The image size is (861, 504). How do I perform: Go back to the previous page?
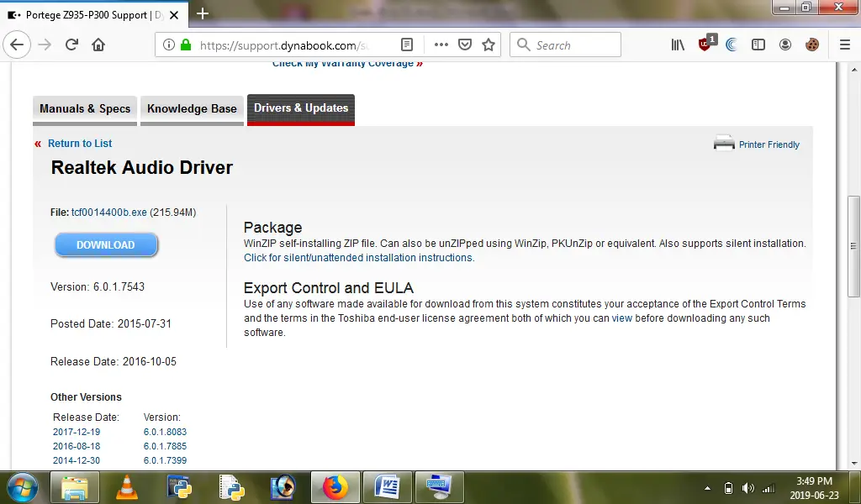click(17, 45)
